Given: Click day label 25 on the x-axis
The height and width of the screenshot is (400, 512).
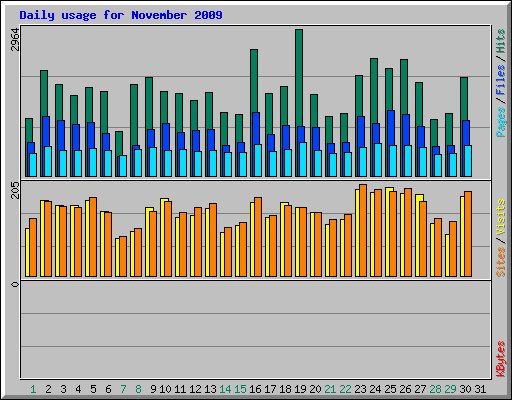Looking at the screenshot, I should [390, 389].
